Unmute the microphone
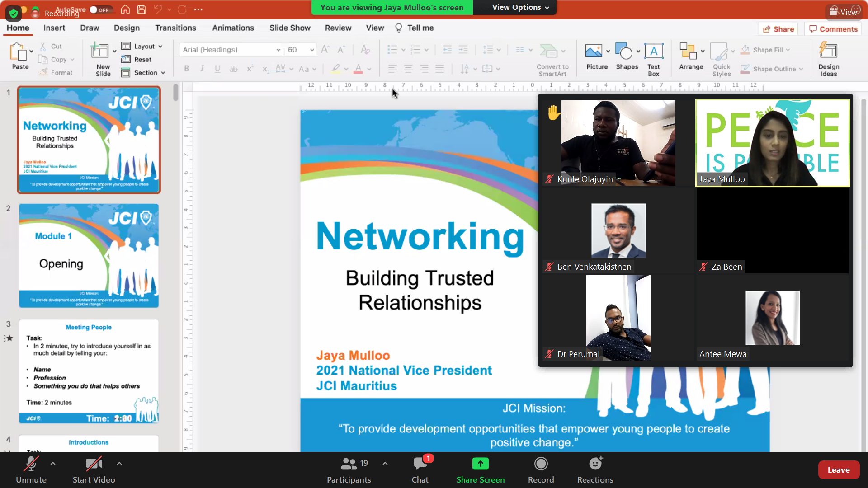Image resolution: width=868 pixels, height=488 pixels. coord(31,465)
